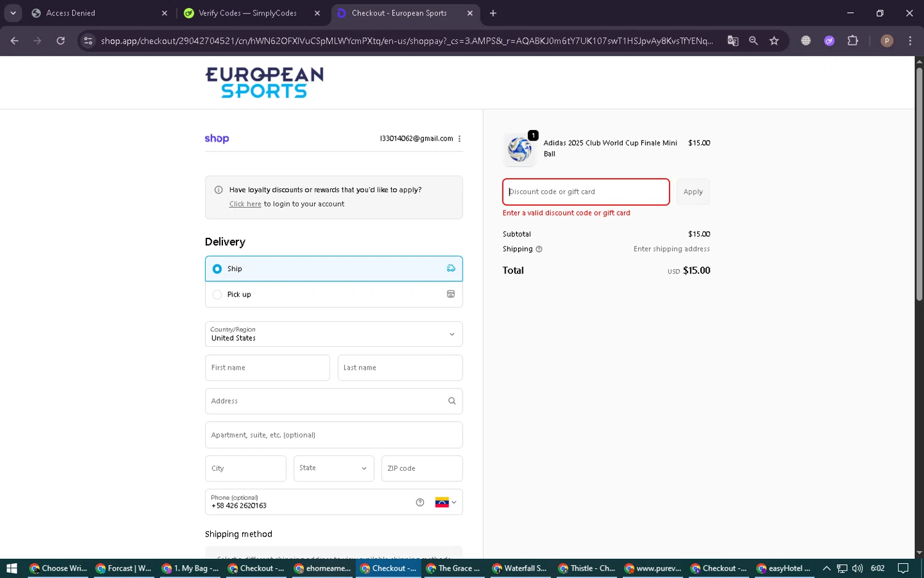The width and height of the screenshot is (924, 578).
Task: Open the zoom magnifier icon in address bar
Action: [x=753, y=41]
